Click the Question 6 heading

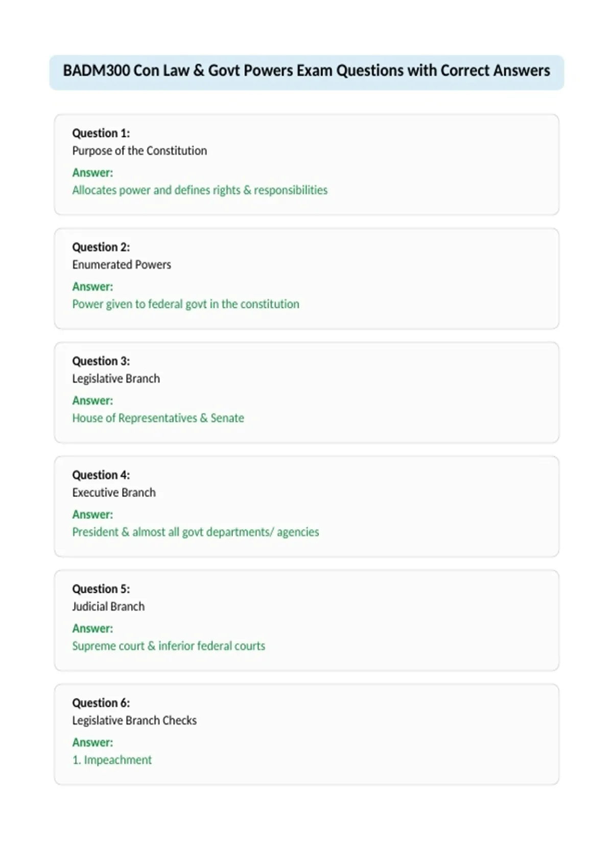101,703
